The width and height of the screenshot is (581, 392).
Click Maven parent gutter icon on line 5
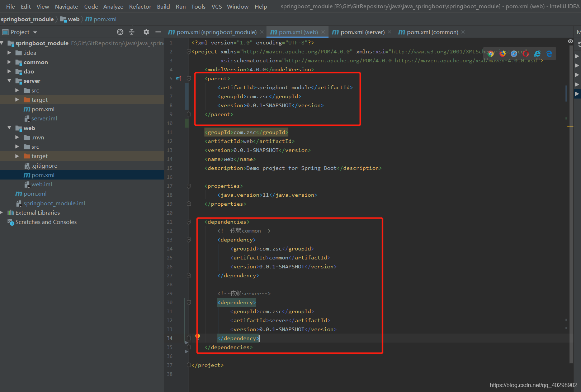point(178,78)
